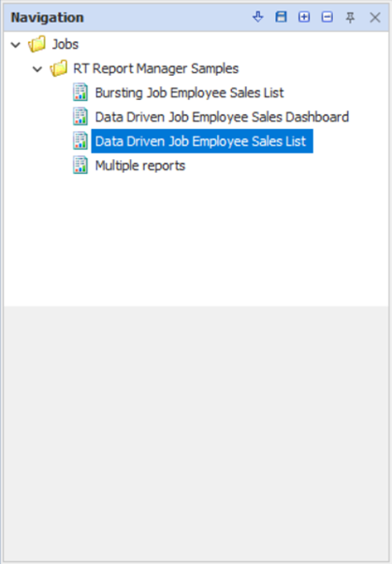Click report icon beside Multiple reports
This screenshot has height=564, width=392.
[x=80, y=166]
